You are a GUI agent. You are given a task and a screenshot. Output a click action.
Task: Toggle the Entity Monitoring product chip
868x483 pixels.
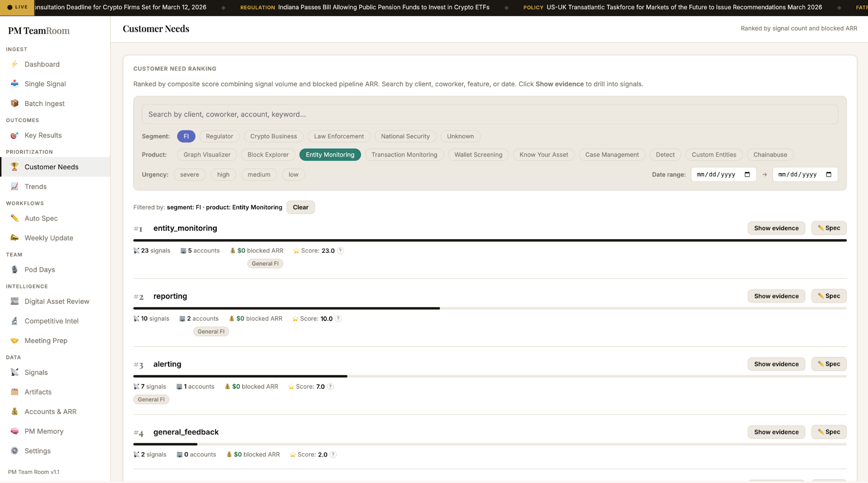[330, 155]
